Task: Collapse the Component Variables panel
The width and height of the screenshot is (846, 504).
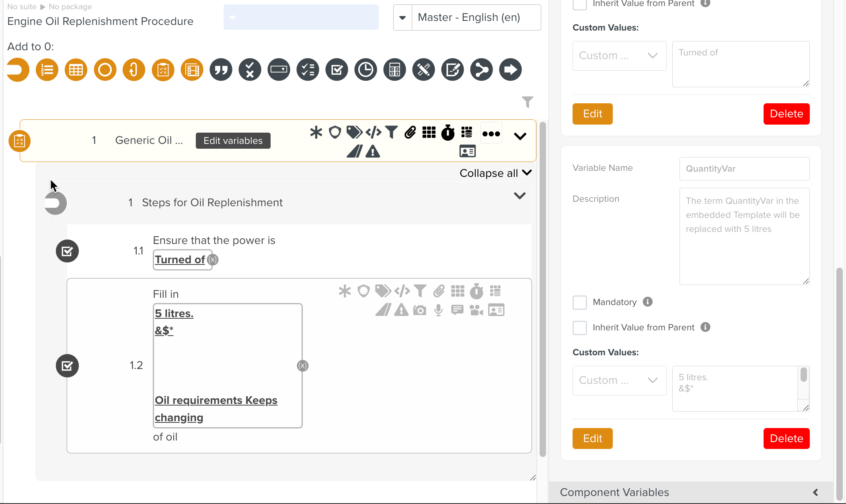Action: coord(815,492)
